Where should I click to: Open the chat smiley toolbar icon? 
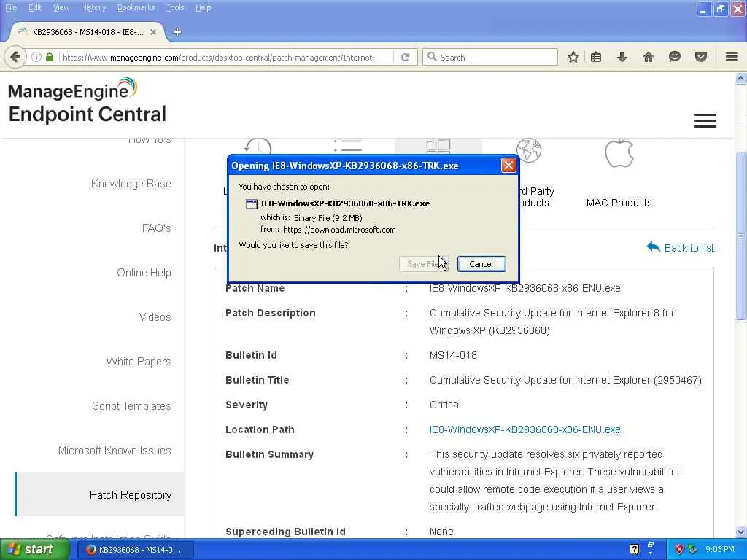pyautogui.click(x=674, y=57)
